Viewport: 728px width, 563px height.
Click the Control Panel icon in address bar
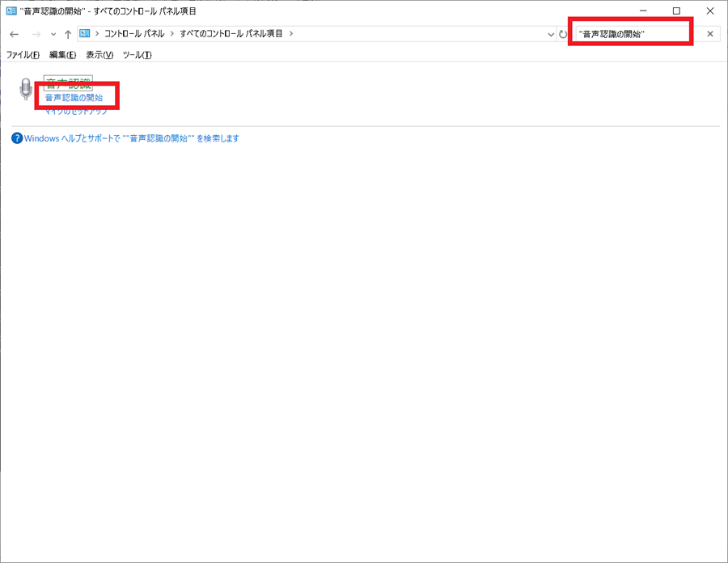pos(84,33)
